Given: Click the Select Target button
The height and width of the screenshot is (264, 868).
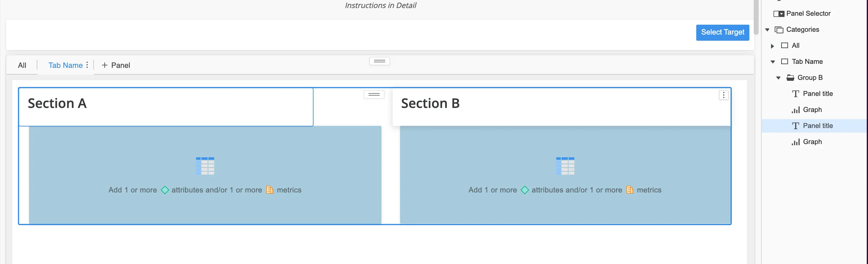Looking at the screenshot, I should [723, 32].
